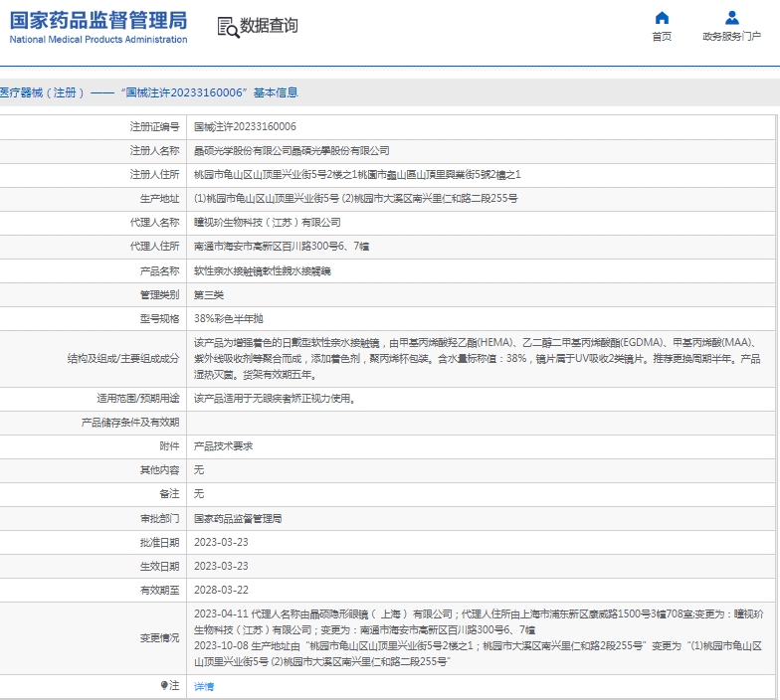The image size is (780, 700).
Task: Open the 详情 details link
Action: pos(204,686)
